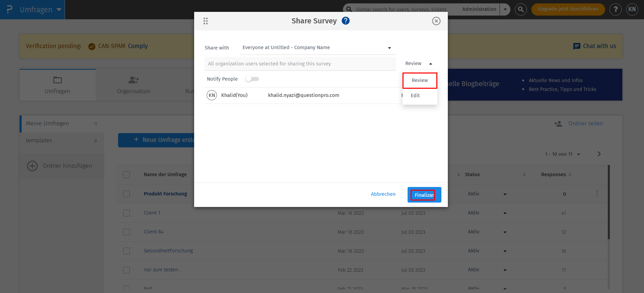Viewport: 644px width, 293px height.
Task: Close the Share Survey dialog
Action: 436,21
